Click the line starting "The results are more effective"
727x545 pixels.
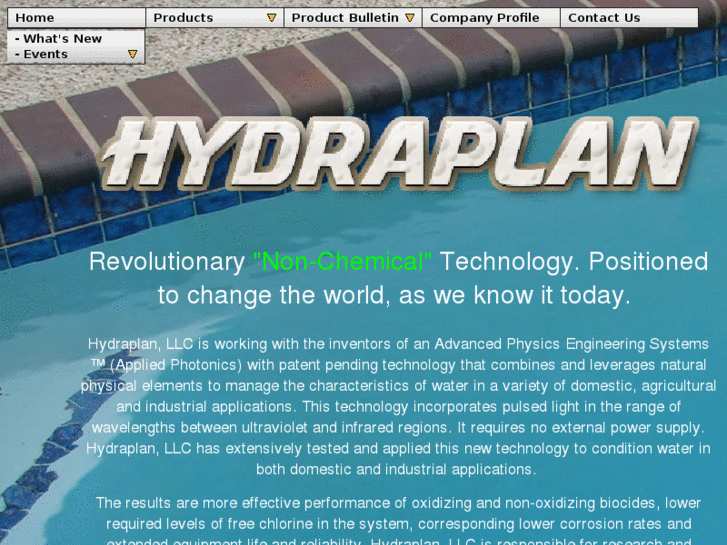click(x=398, y=503)
